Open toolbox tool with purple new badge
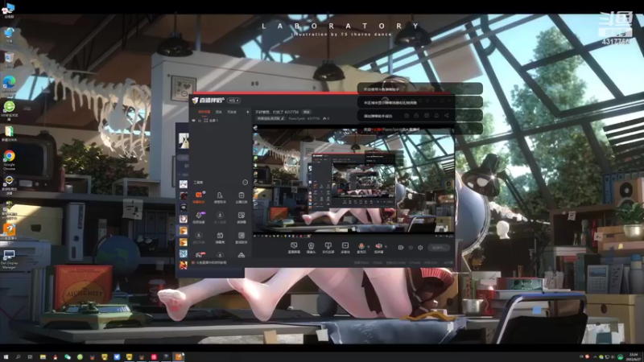This screenshot has height=362, width=644. click(199, 217)
